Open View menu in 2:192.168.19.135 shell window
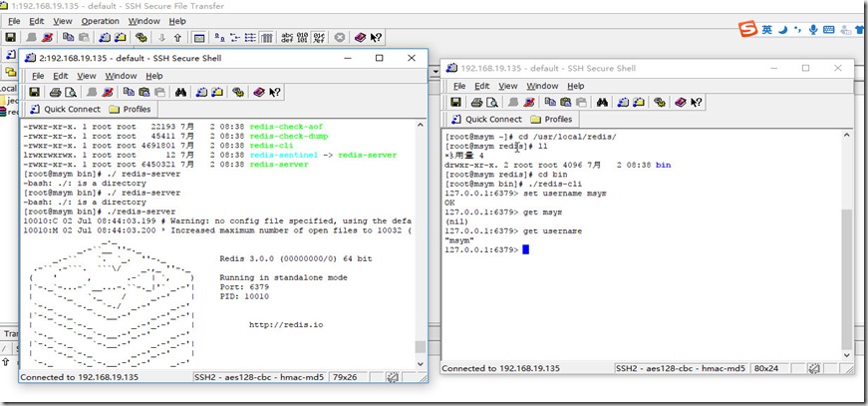This screenshot has height=406, width=868. point(87,76)
